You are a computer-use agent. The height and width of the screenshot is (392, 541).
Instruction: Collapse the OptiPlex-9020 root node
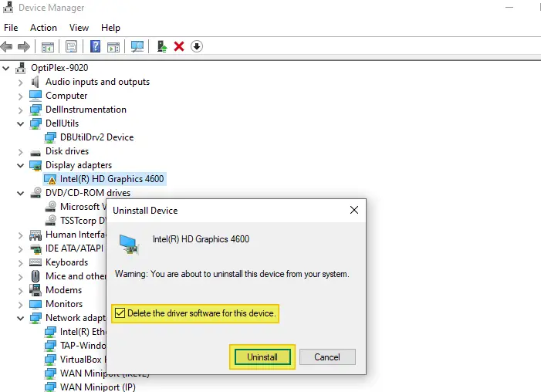click(6, 68)
